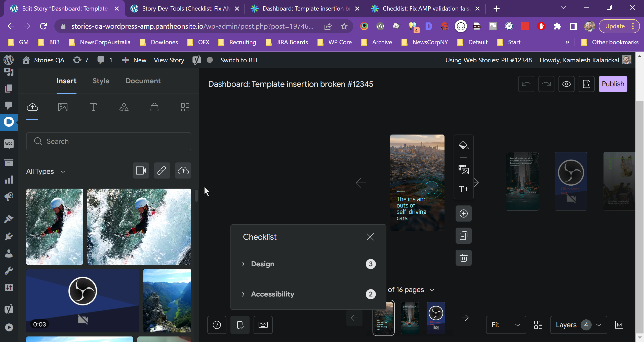Open the Shapes library tab icon
Image resolution: width=644 pixels, height=342 pixels.
coord(124,107)
